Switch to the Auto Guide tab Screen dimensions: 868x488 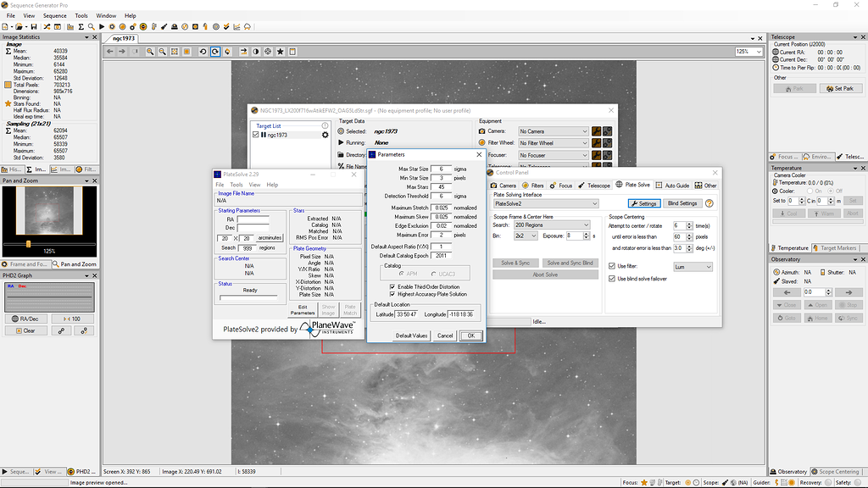672,185
